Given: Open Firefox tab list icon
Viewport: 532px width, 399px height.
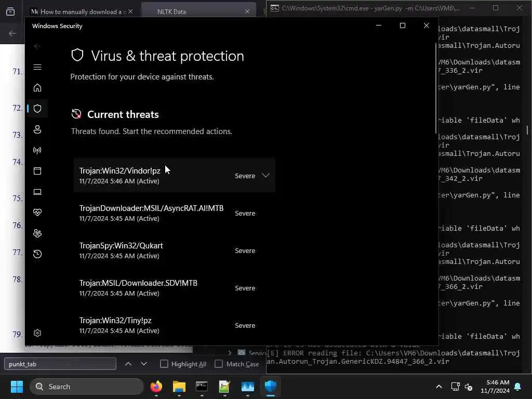Looking at the screenshot, I should pos(10,11).
